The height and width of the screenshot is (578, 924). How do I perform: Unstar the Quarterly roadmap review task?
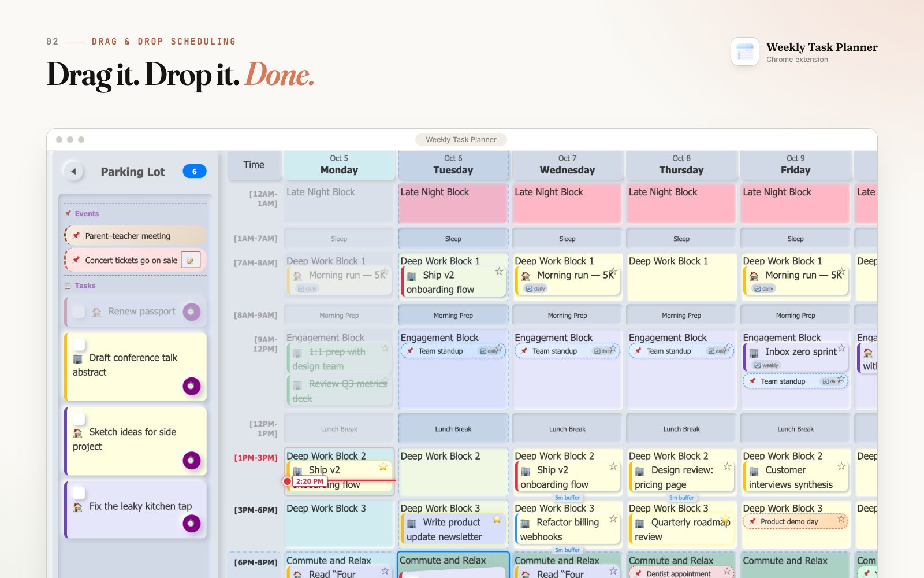point(725,519)
